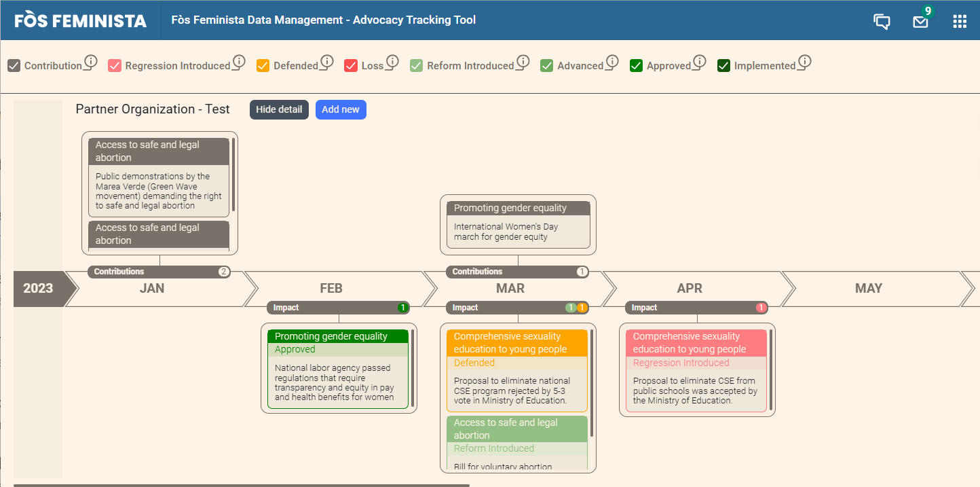Image resolution: width=980 pixels, height=487 pixels.
Task: Disable the Implemented filter checkbox
Action: pos(723,65)
